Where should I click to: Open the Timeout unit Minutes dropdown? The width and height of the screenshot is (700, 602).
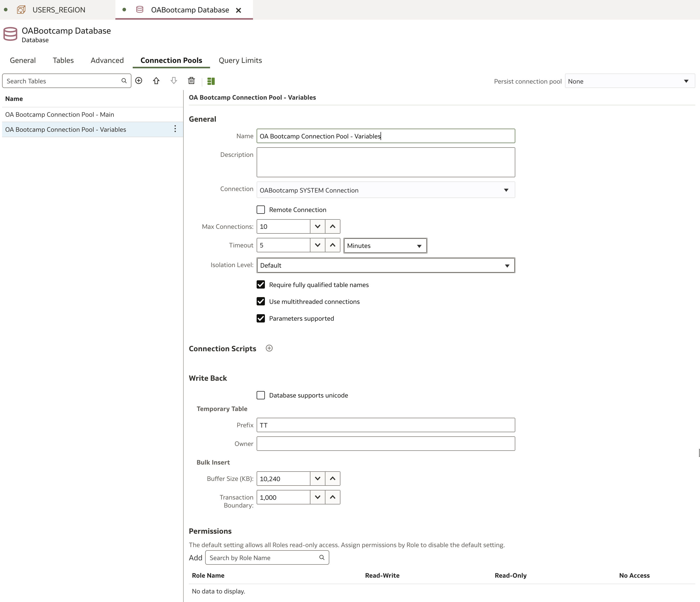point(385,246)
